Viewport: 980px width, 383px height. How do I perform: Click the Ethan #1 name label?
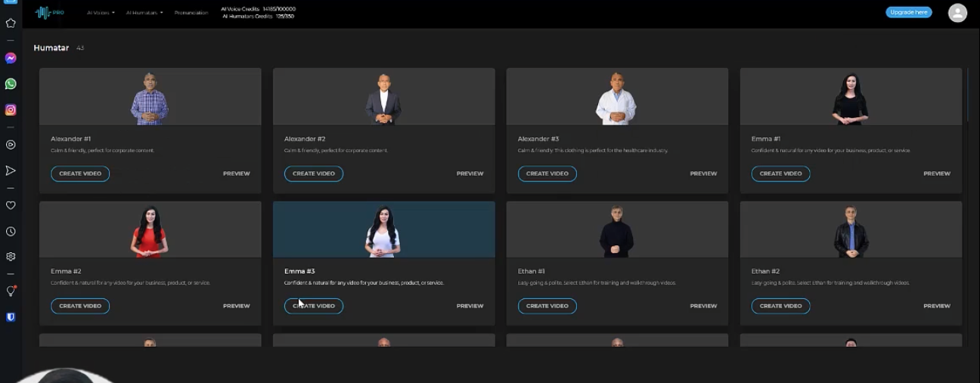click(532, 271)
